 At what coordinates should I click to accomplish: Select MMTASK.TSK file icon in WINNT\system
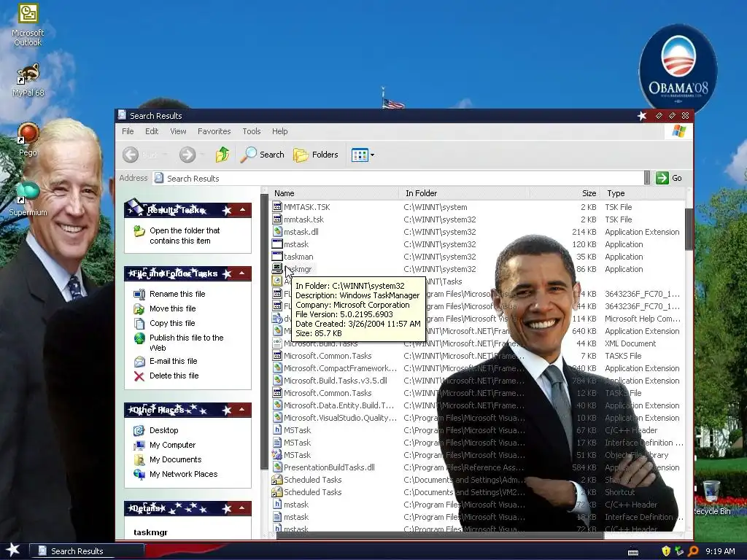click(x=276, y=207)
